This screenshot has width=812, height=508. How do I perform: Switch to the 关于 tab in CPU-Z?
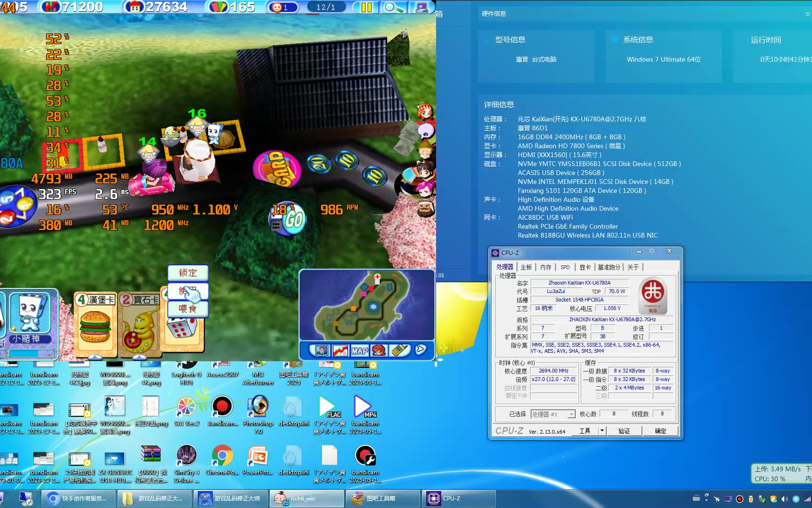point(633,267)
